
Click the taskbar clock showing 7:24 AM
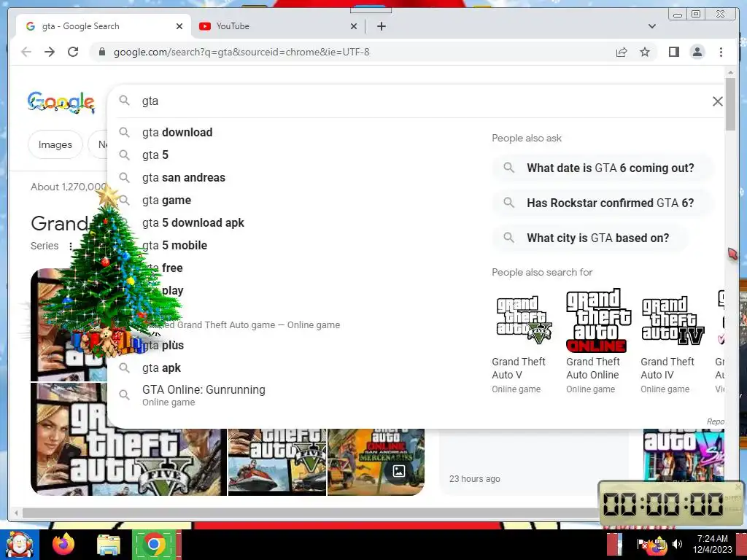[x=712, y=544]
